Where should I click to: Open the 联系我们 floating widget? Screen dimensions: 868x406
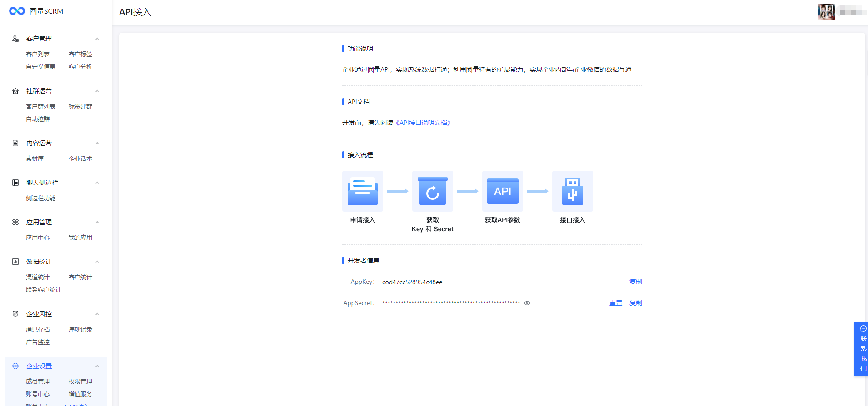(863, 349)
